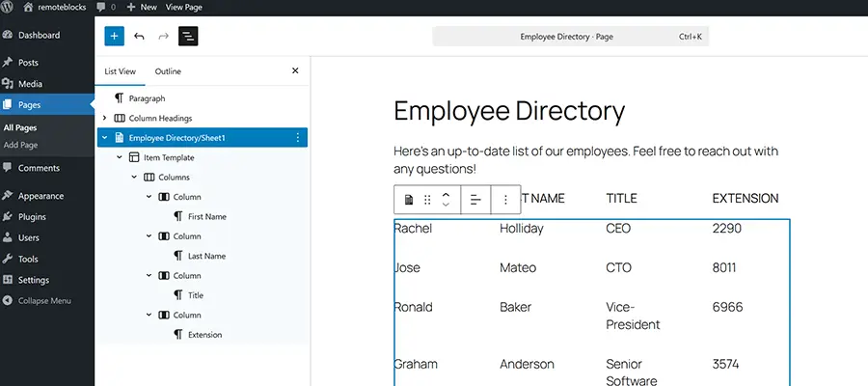Collapse the Employee Directory/Sheet1 block
This screenshot has height=386, width=868.
tap(104, 138)
